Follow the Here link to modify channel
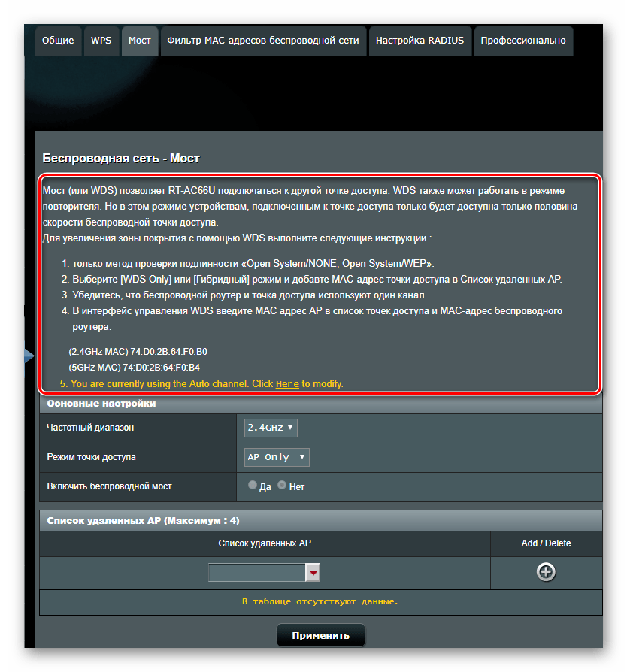This screenshot has width=627, height=672. coord(287,384)
